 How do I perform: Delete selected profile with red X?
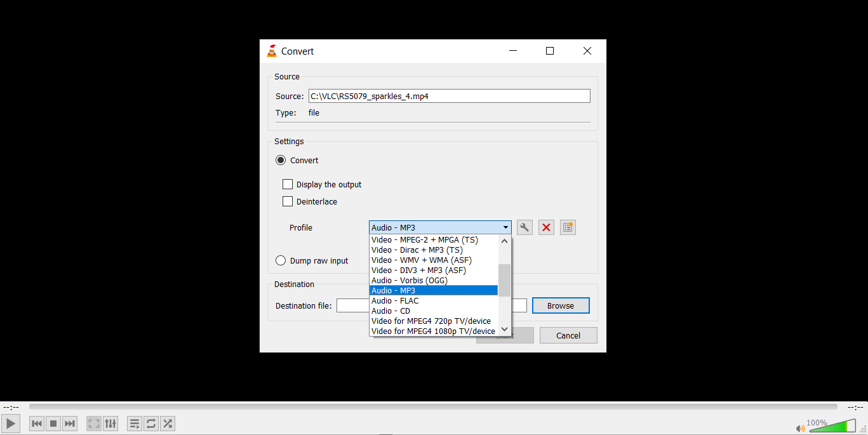tap(546, 227)
